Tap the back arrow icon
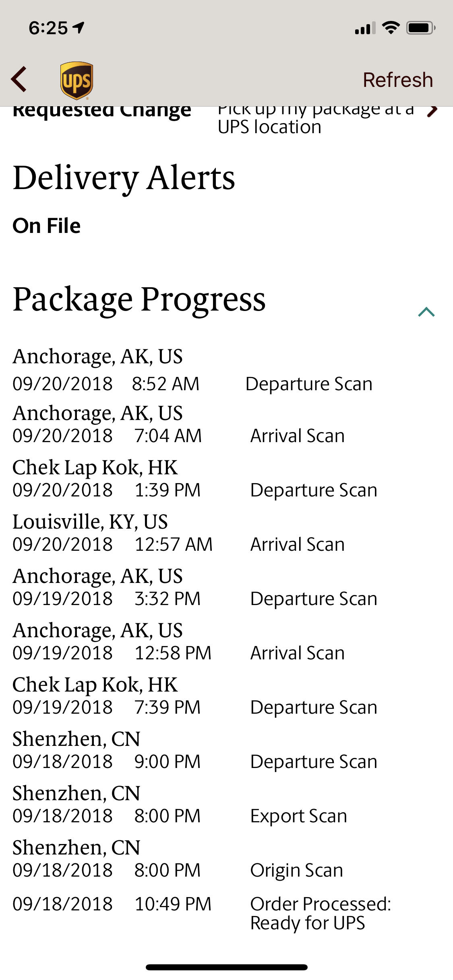This screenshot has height=980, width=453. 19,79
